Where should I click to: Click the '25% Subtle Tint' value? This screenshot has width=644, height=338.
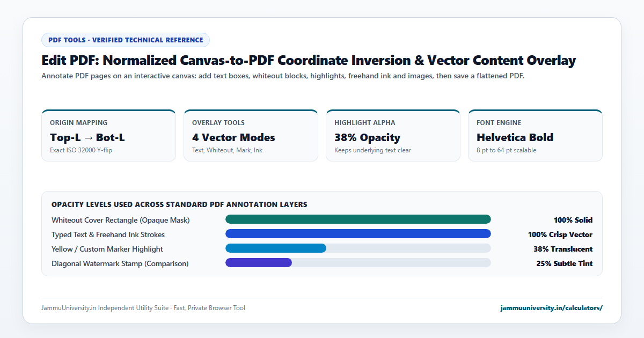point(565,263)
